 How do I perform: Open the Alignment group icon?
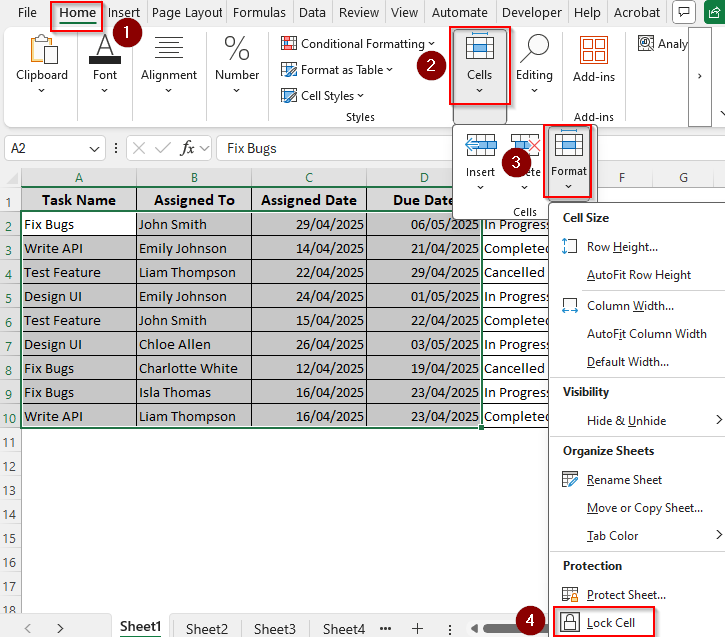pyautogui.click(x=169, y=50)
